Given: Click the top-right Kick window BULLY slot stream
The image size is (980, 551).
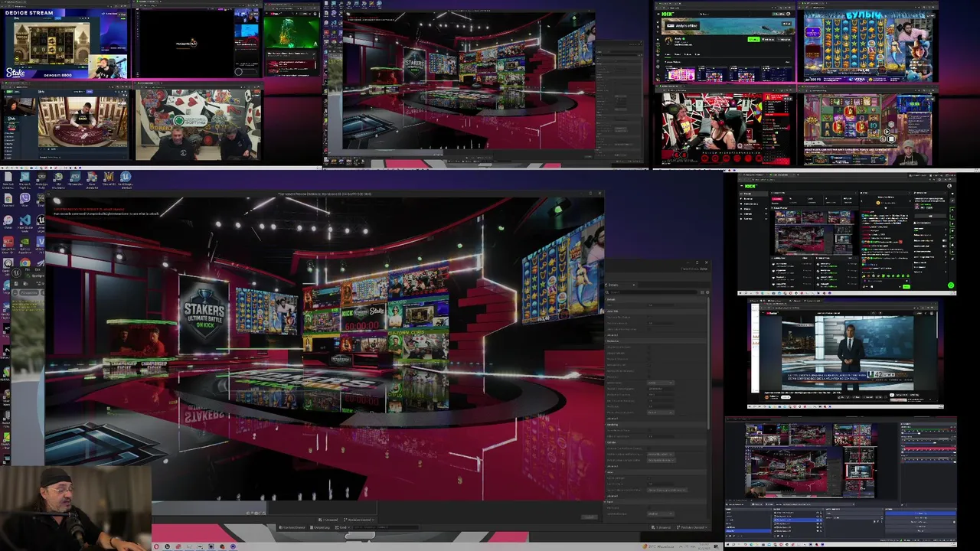Looking at the screenshot, I should (x=867, y=46).
